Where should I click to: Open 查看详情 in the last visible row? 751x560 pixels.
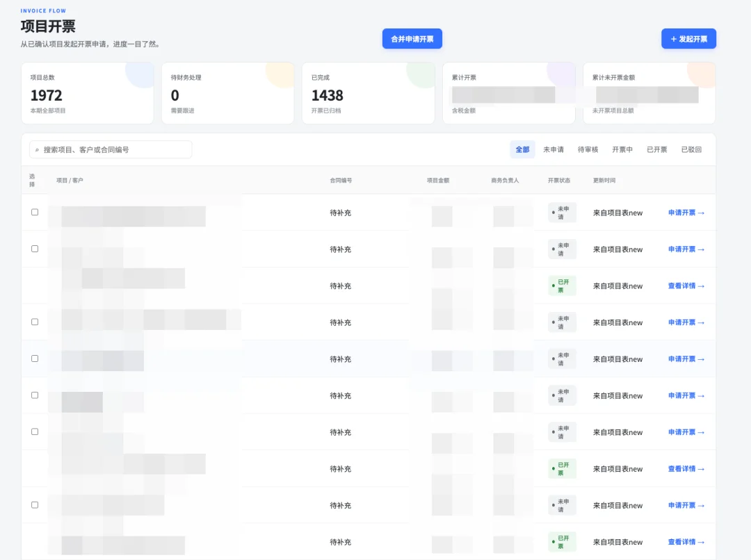click(x=686, y=542)
